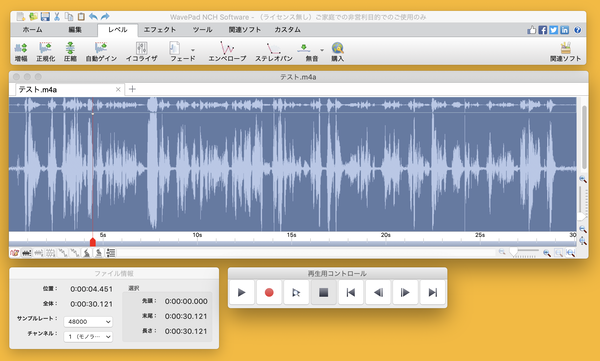The image size is (600, 361).
Task: Open Stereo Pan (ステレオパン)
Action: click(x=274, y=52)
